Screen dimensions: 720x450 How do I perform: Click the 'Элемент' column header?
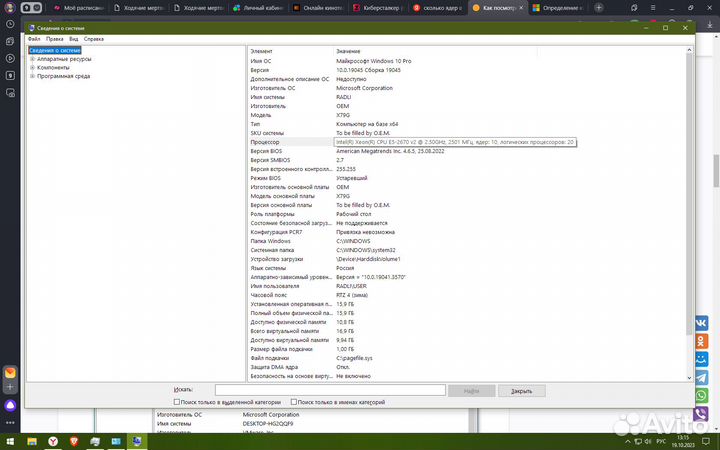pyautogui.click(x=290, y=51)
